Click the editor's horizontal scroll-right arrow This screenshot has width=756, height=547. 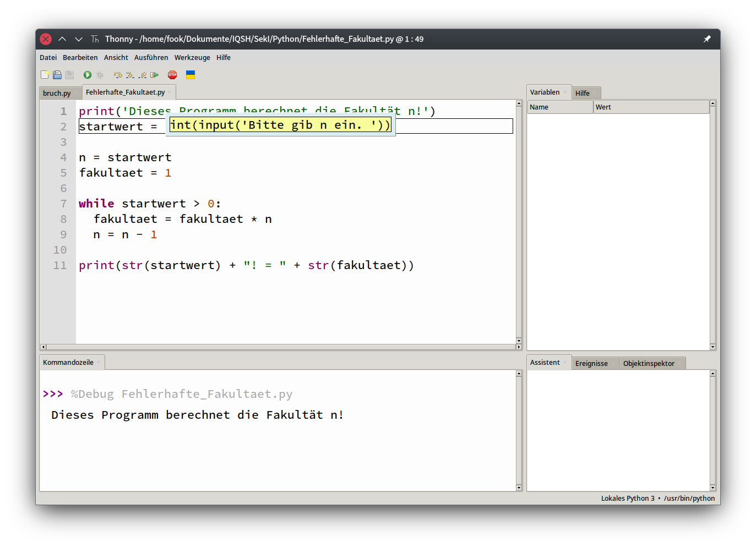pos(518,347)
